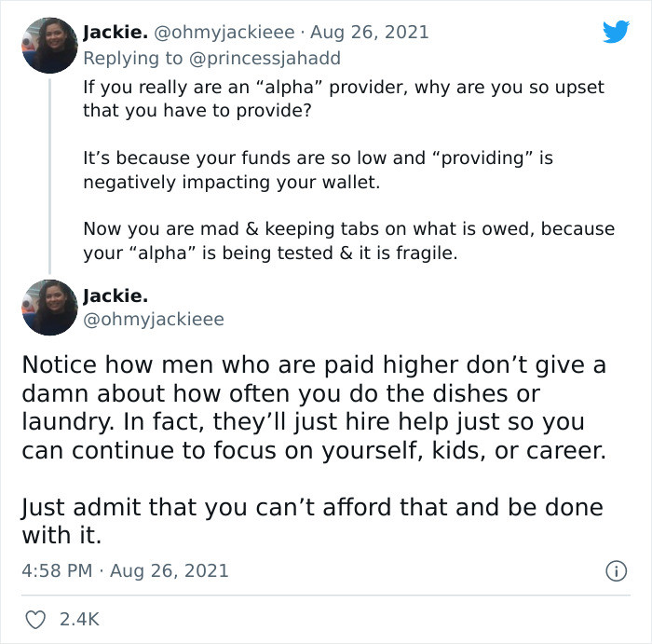
Task: Click the "alpha" provider opening paragraph
Action: [343, 99]
